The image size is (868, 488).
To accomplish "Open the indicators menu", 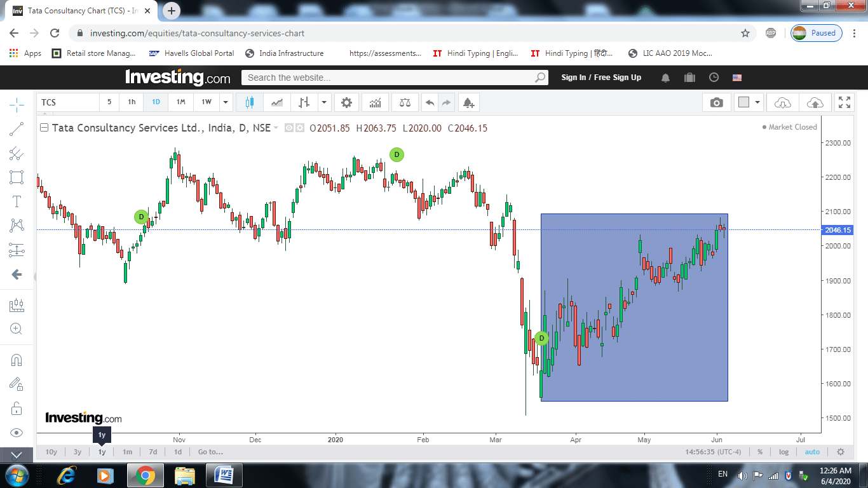I will coord(376,102).
